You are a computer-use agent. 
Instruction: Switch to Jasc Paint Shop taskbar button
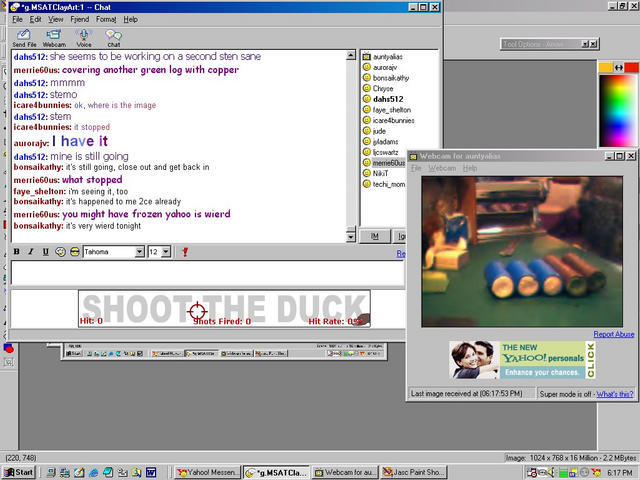[414, 472]
